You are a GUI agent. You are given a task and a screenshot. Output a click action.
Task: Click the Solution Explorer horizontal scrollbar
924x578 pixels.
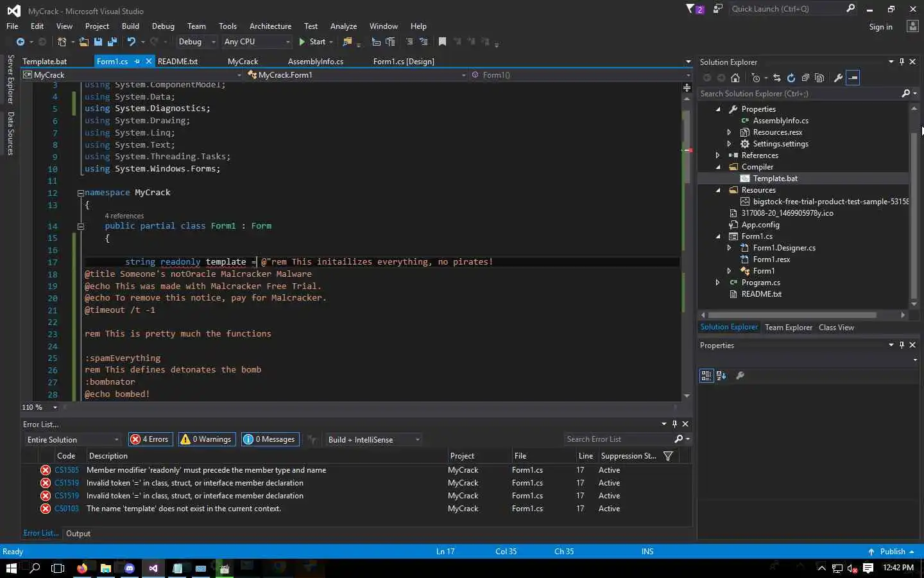coord(791,315)
